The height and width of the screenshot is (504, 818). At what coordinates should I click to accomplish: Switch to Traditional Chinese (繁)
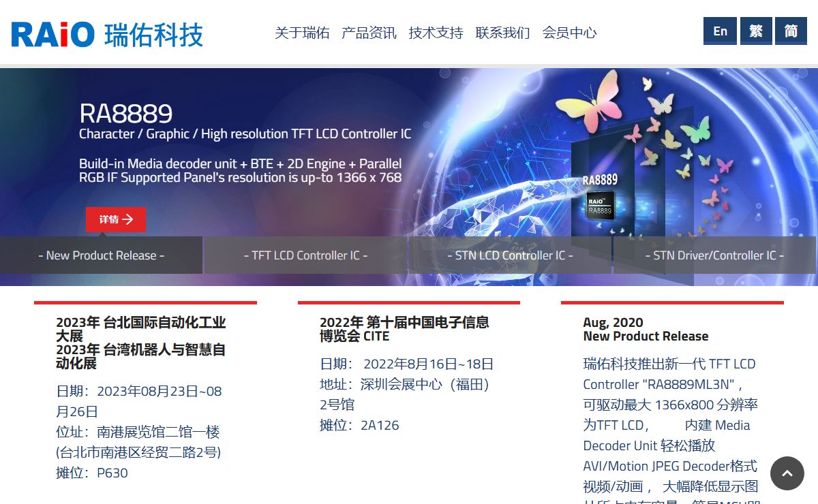click(756, 31)
